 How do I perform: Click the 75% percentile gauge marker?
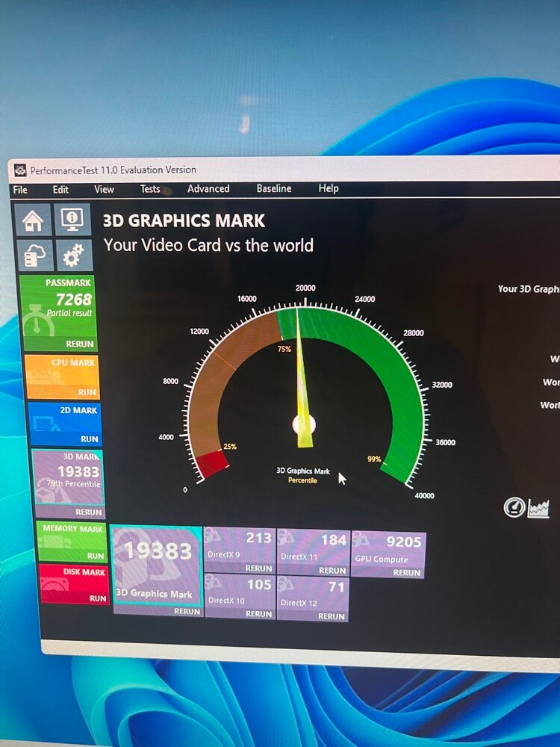[x=284, y=349]
